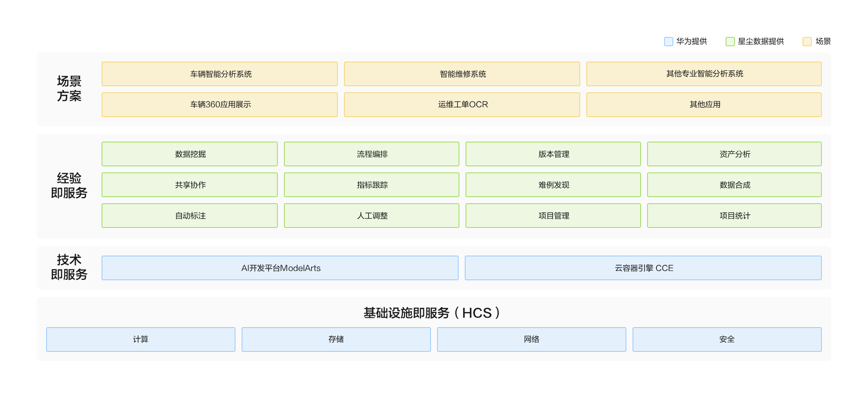Open the 资产分析 block
Image resolution: width=868 pixels, height=398 pixels.
click(734, 154)
